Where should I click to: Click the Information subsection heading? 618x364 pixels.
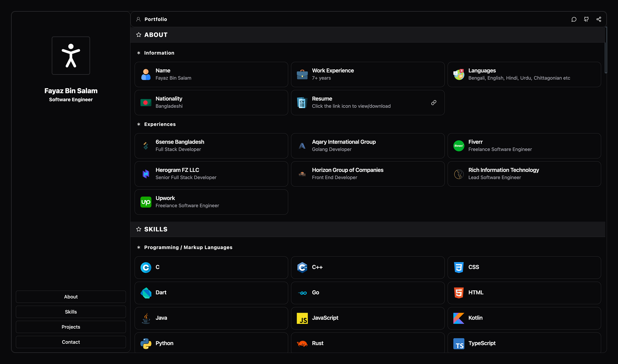click(159, 53)
